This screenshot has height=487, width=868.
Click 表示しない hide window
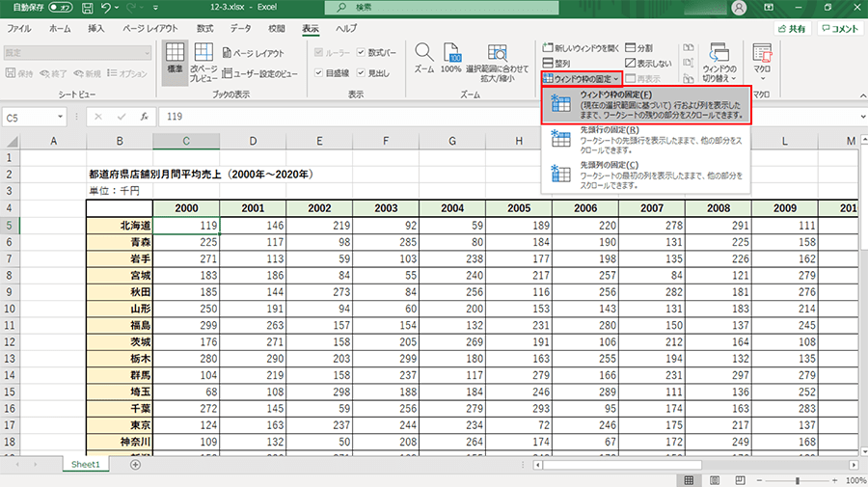[x=648, y=63]
